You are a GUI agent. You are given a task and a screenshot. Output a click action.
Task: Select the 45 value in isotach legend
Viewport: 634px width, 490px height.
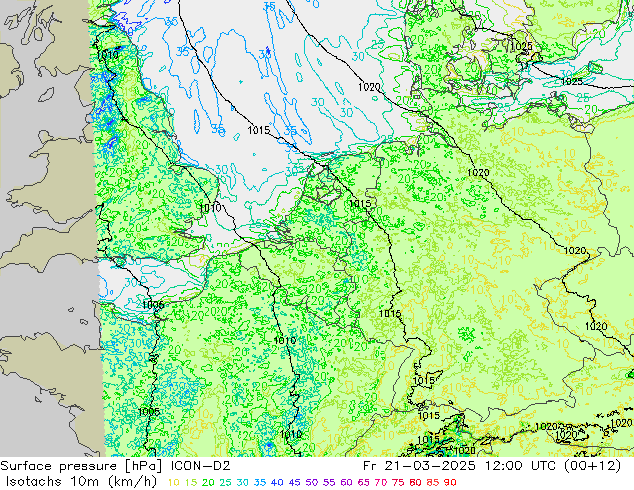[x=294, y=482]
